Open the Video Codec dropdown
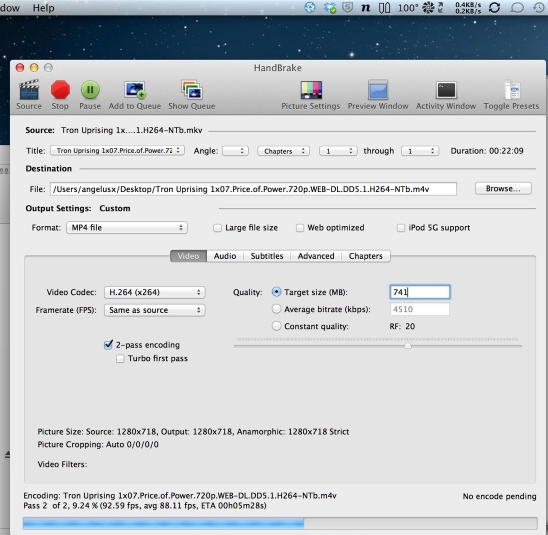This screenshot has height=535, width=548. pos(154,292)
